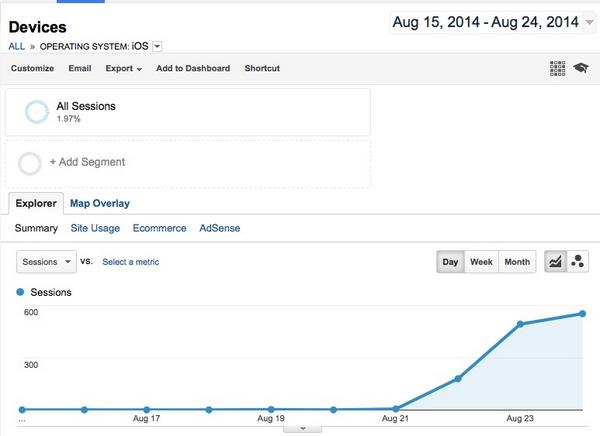Click the Aug 21 data point on chart

(x=396, y=409)
